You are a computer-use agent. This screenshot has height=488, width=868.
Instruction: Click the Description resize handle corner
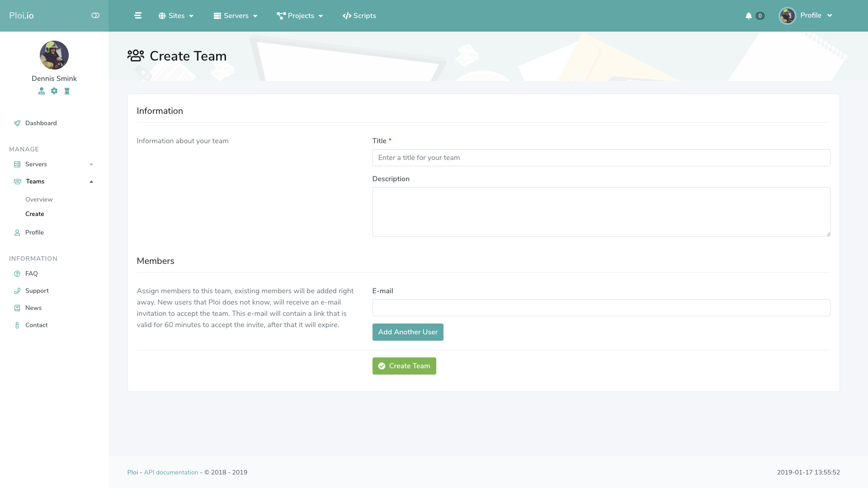click(828, 234)
